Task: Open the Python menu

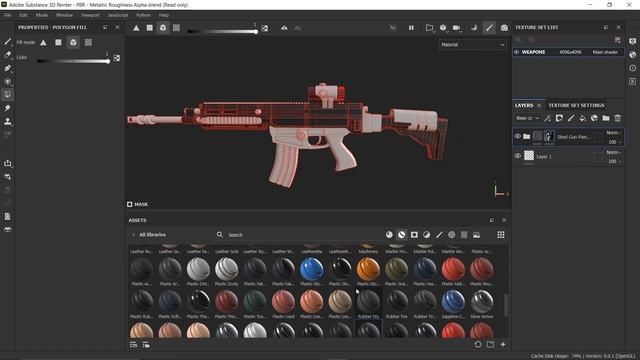Action: (x=143, y=15)
